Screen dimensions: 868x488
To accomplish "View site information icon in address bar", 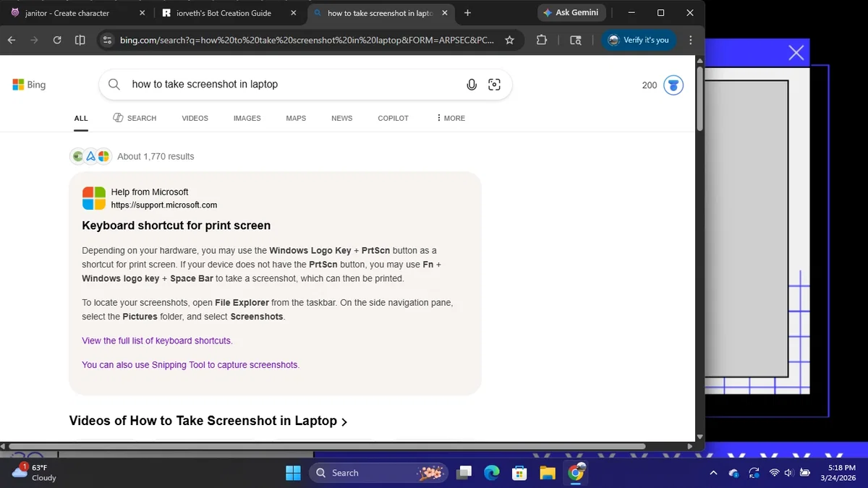I will coord(107,40).
